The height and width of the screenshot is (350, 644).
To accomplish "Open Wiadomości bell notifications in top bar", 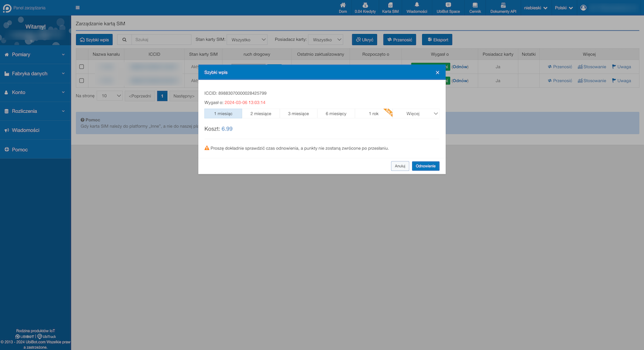I will coord(416,8).
